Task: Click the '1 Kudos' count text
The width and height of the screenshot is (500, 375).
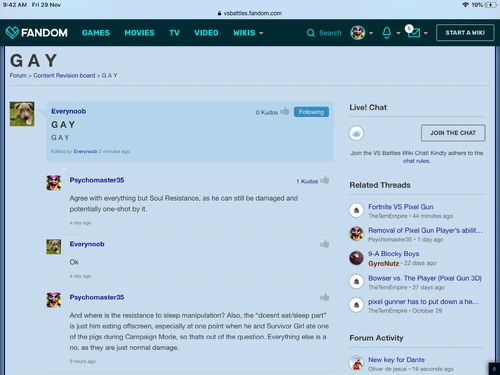Action: (307, 181)
